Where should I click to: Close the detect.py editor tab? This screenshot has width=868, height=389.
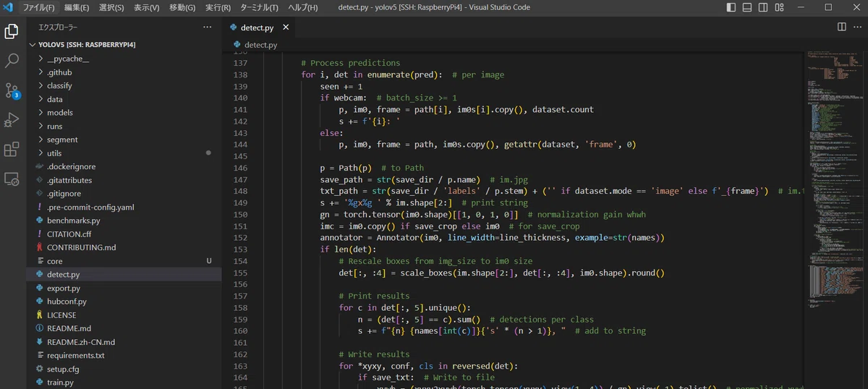coord(286,27)
